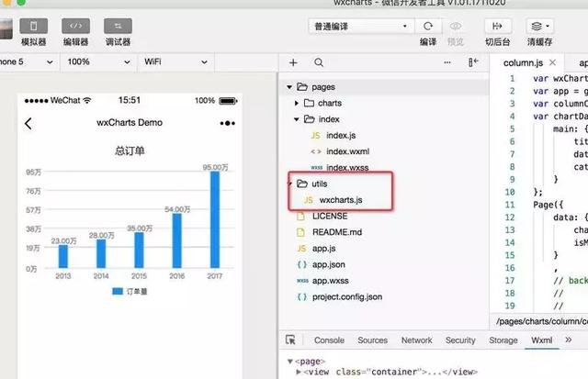Image resolution: width=588 pixels, height=379 pixels.
Task: Click the 2013 bar in the chart
Action: coord(63,256)
